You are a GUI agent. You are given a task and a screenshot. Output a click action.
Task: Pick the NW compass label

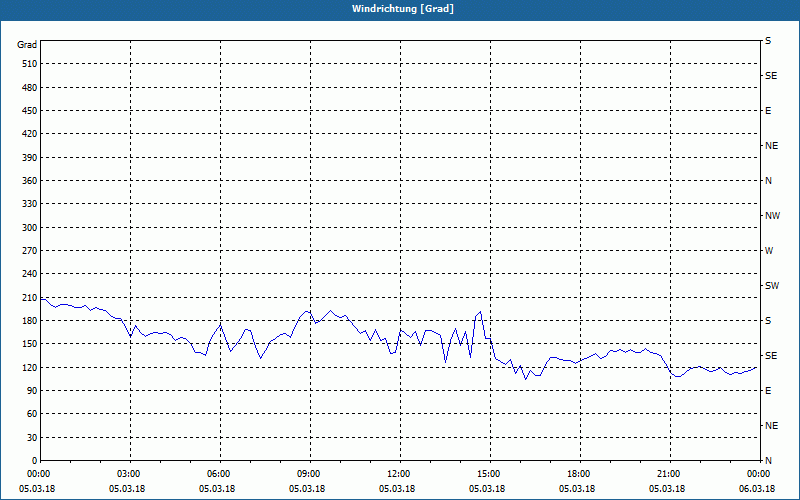click(x=772, y=216)
